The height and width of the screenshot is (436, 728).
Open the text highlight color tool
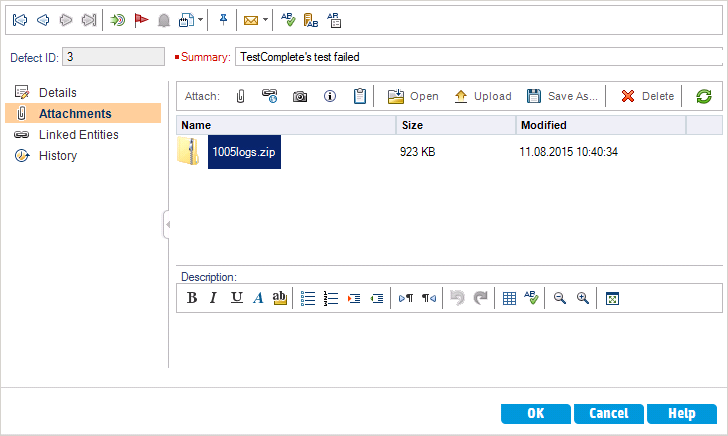(x=280, y=298)
